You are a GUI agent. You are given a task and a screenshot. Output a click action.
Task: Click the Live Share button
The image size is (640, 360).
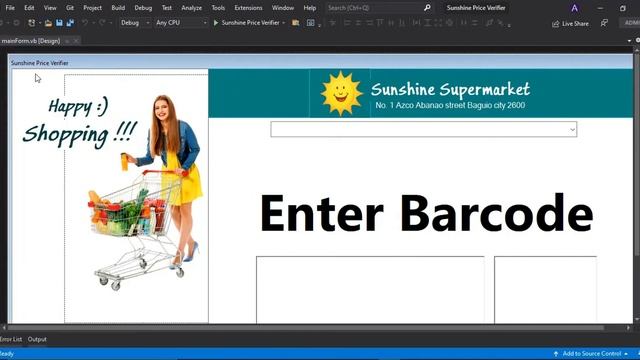coord(570,24)
